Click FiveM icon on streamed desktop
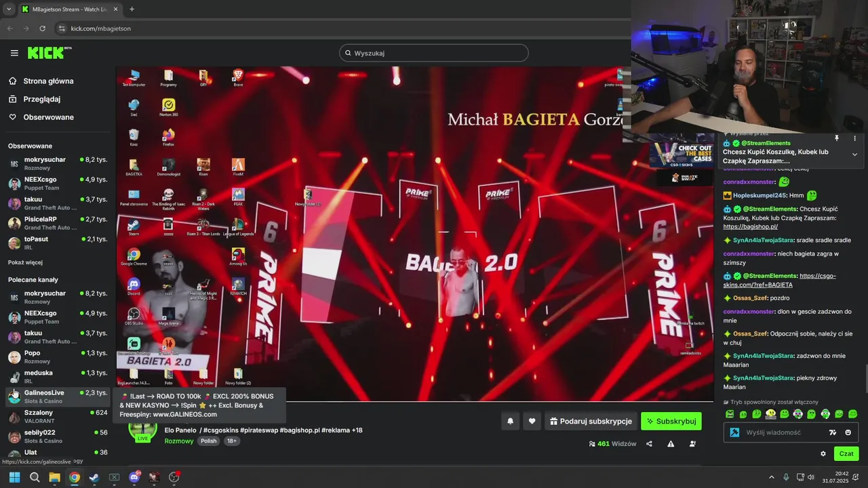Image resolution: width=868 pixels, height=488 pixels. pos(238,167)
